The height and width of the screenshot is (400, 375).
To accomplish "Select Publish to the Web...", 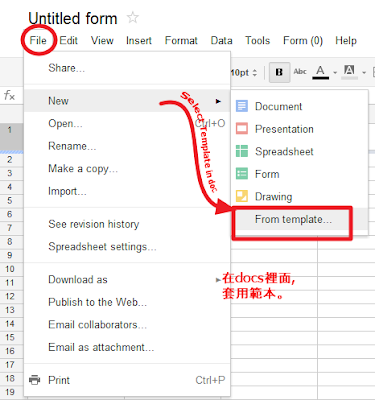I will (127, 302).
